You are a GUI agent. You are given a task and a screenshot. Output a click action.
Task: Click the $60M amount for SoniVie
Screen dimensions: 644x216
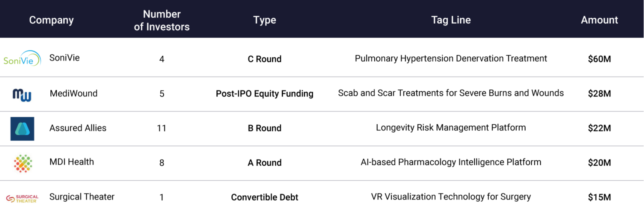pyautogui.click(x=599, y=59)
